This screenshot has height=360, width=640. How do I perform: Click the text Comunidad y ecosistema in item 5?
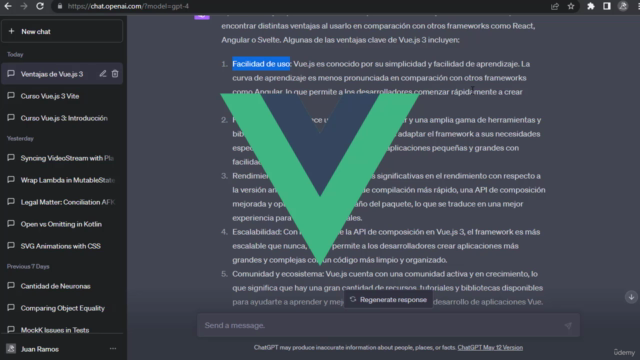tap(278, 274)
